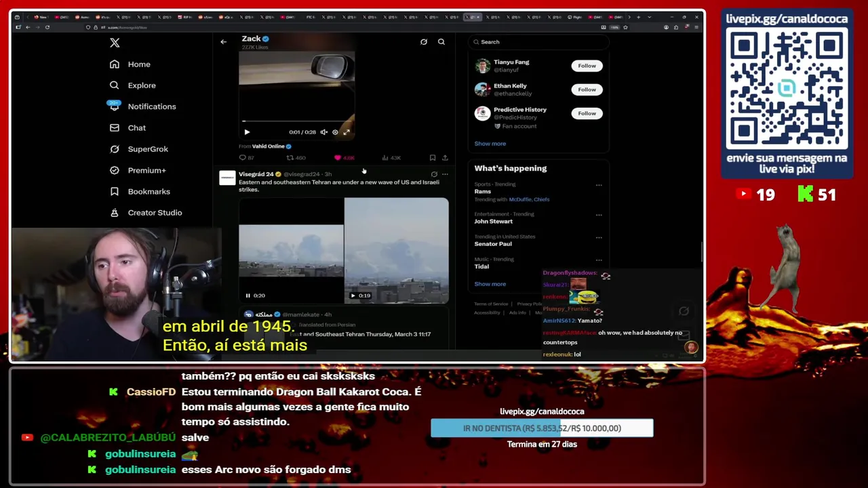The height and width of the screenshot is (488, 868).
Task: Click the Premium+ badge icon
Action: [115, 170]
